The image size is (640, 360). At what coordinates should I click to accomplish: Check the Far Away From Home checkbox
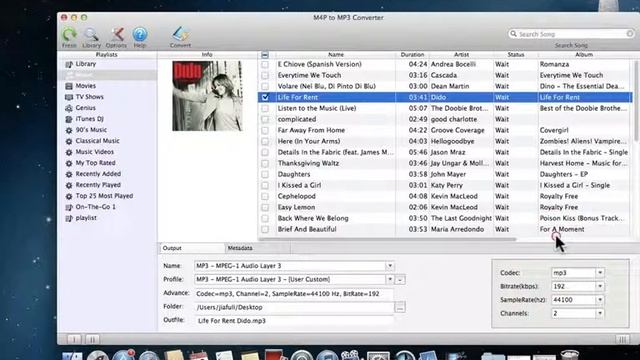pyautogui.click(x=265, y=131)
